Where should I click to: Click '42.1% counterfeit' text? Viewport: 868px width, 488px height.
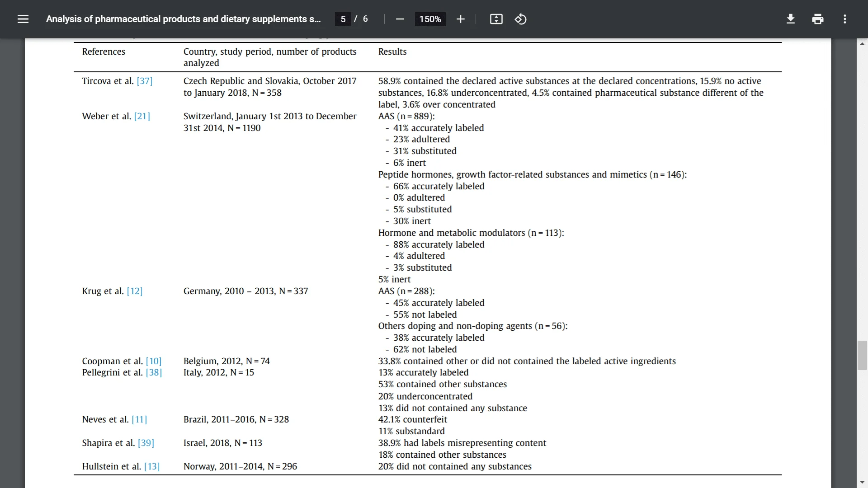[413, 419]
